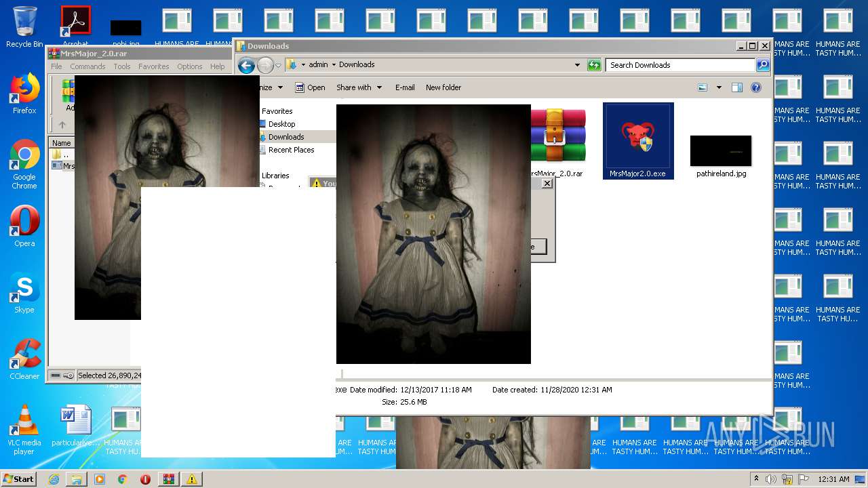The image size is (868, 488).
Task: Launch the Skype desktop shortcut
Action: click(24, 293)
